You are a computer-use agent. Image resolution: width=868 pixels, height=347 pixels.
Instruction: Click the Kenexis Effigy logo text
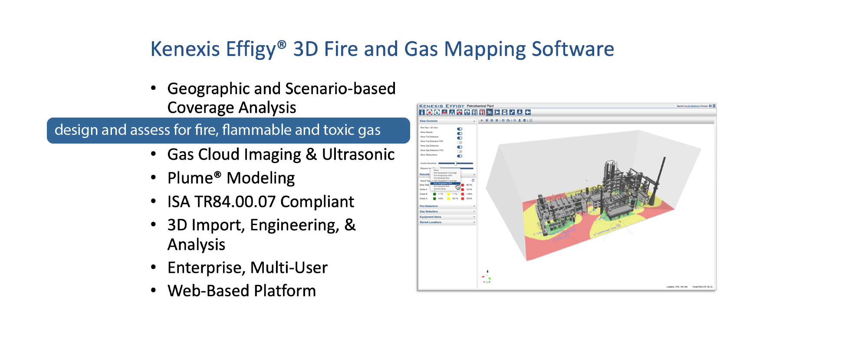[441, 106]
